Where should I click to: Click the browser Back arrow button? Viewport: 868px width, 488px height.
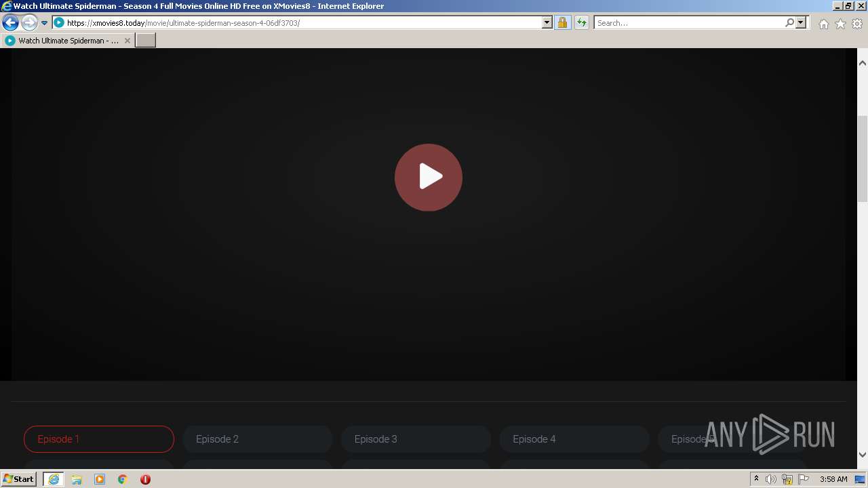pyautogui.click(x=10, y=22)
